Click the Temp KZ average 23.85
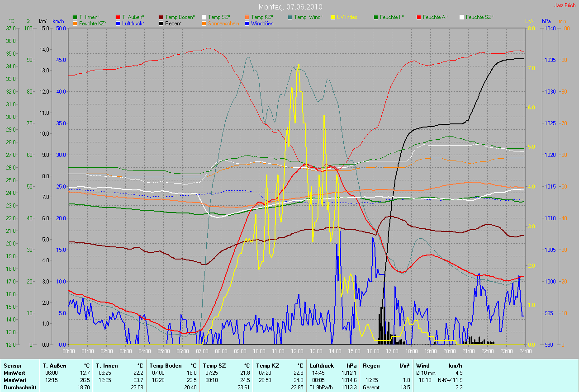The height and width of the screenshot is (392, 579). [x=297, y=387]
